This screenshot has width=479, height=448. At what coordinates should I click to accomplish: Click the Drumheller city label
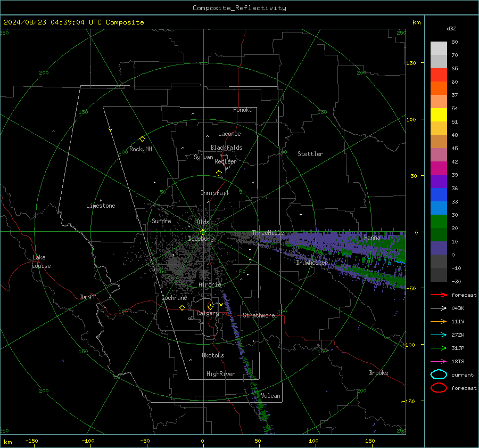point(311,263)
